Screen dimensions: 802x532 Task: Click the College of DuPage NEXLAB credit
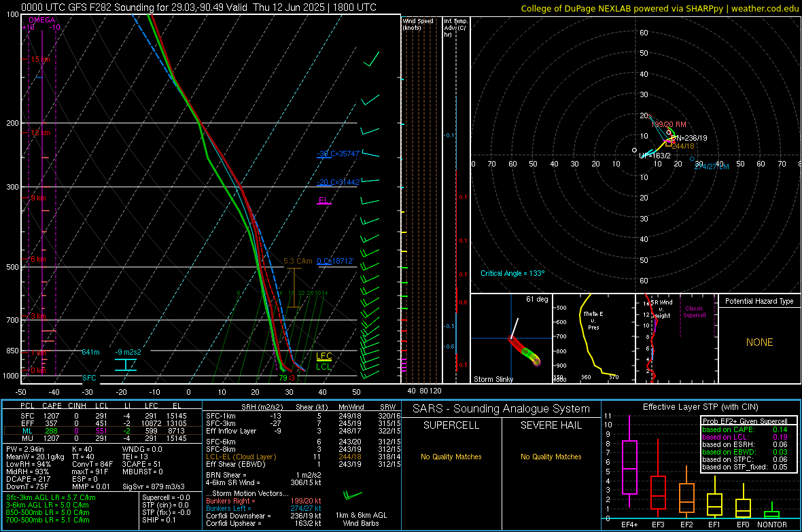659,8
